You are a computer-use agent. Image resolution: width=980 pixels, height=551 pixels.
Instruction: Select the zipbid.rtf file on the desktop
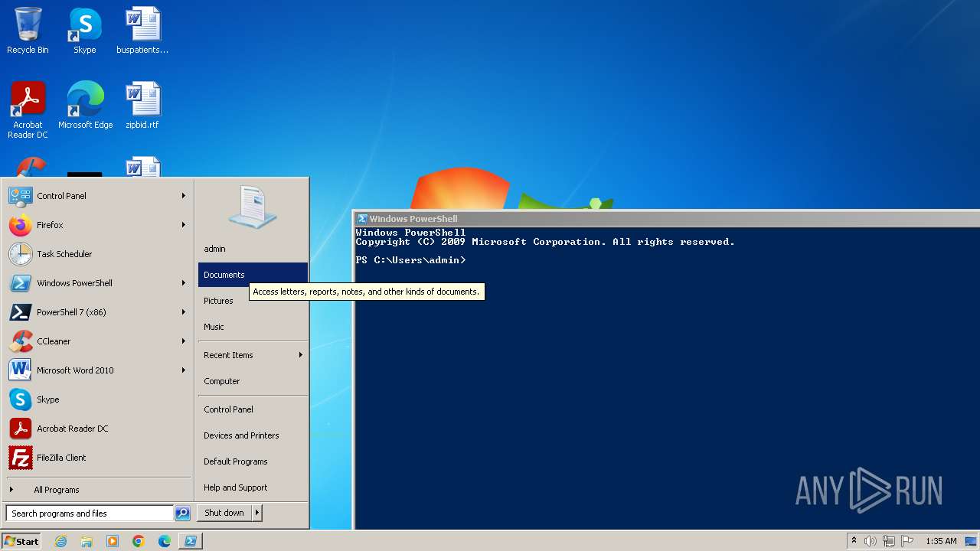tap(142, 106)
